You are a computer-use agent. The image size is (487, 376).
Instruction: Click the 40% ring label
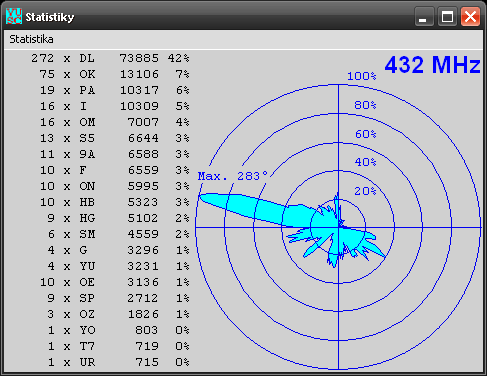pyautogui.click(x=365, y=162)
